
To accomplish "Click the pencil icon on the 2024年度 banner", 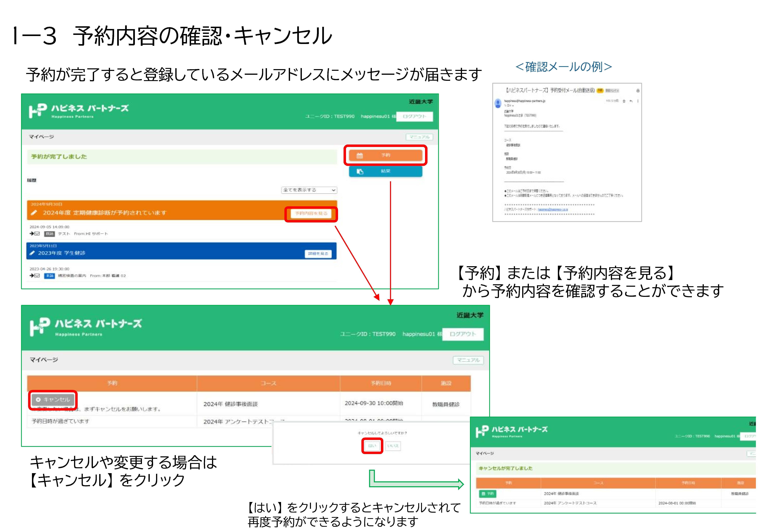I will pyautogui.click(x=34, y=213).
